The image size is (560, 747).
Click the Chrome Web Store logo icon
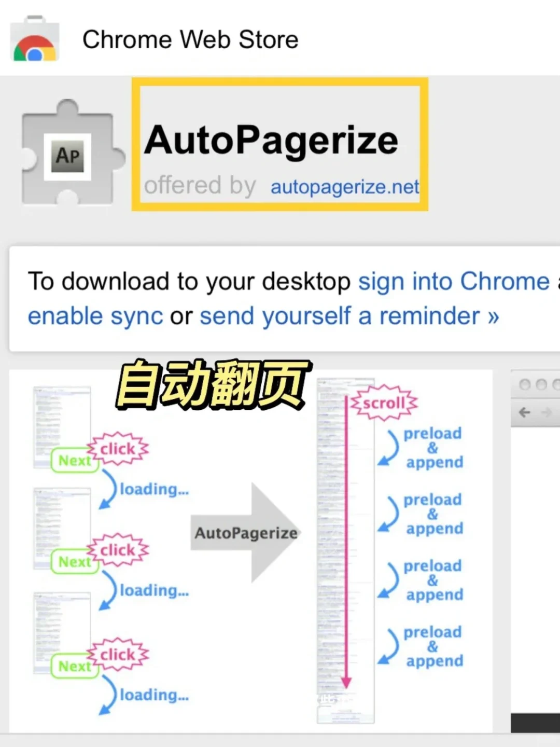pyautogui.click(x=35, y=39)
